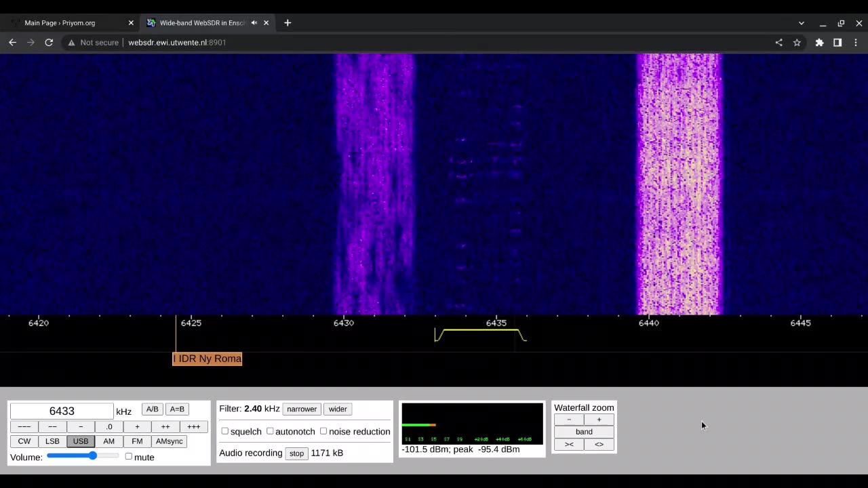Click the frequency input field showing 6433
868x488 pixels.
62,411
